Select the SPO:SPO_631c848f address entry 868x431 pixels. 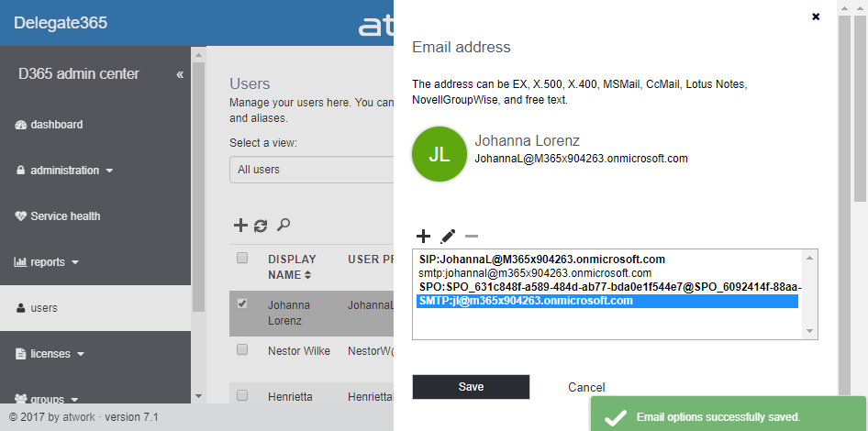[x=607, y=287]
